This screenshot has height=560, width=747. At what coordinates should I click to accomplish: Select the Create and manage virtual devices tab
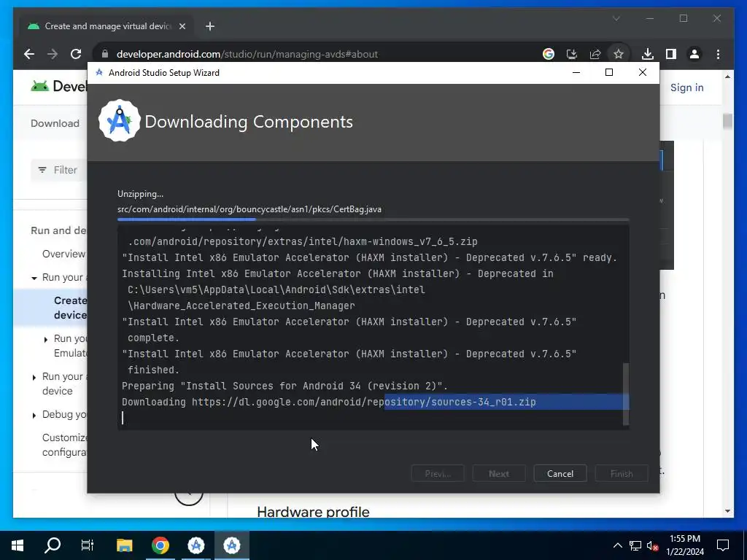coord(107,26)
